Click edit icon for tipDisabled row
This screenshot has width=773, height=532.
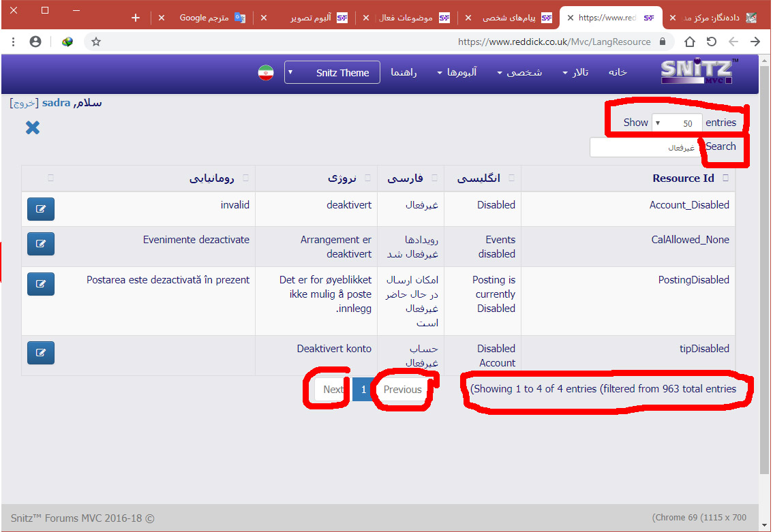[x=41, y=352]
